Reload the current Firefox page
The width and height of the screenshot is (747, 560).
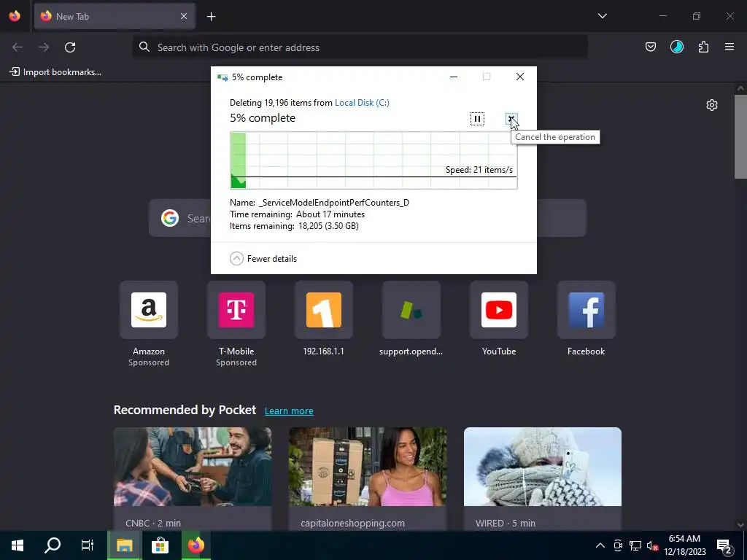[70, 47]
